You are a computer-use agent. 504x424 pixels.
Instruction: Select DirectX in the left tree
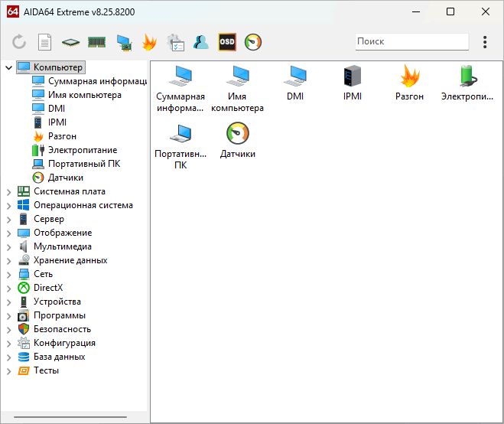[47, 288]
